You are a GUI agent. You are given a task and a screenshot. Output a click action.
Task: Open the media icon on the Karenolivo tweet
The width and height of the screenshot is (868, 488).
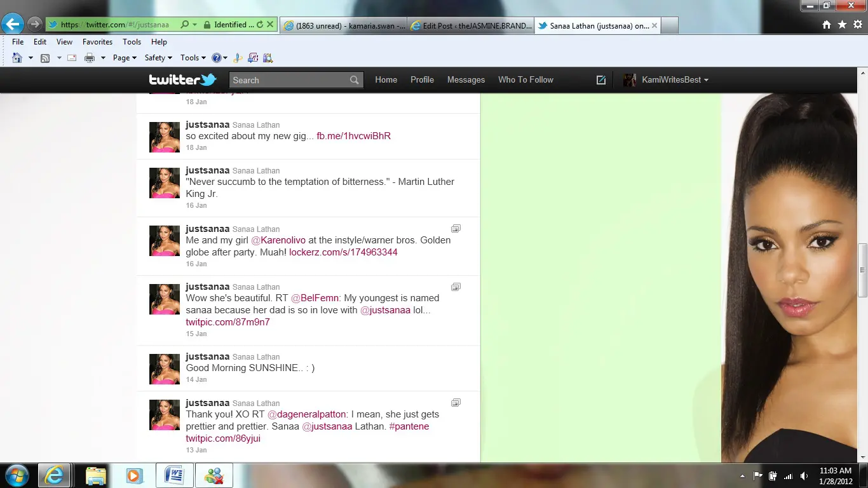(456, 229)
